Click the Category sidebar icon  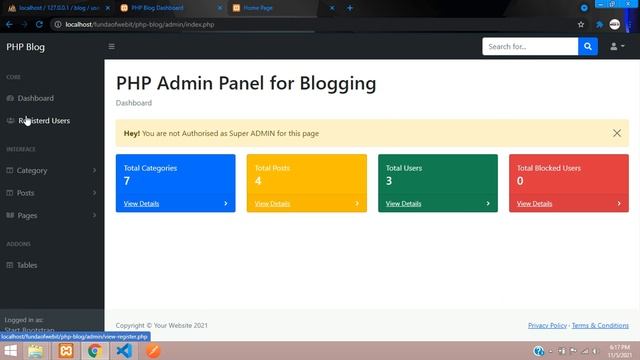click(x=10, y=170)
